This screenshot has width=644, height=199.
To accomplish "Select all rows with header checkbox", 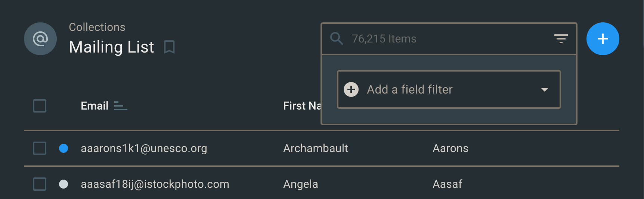I will 40,106.
